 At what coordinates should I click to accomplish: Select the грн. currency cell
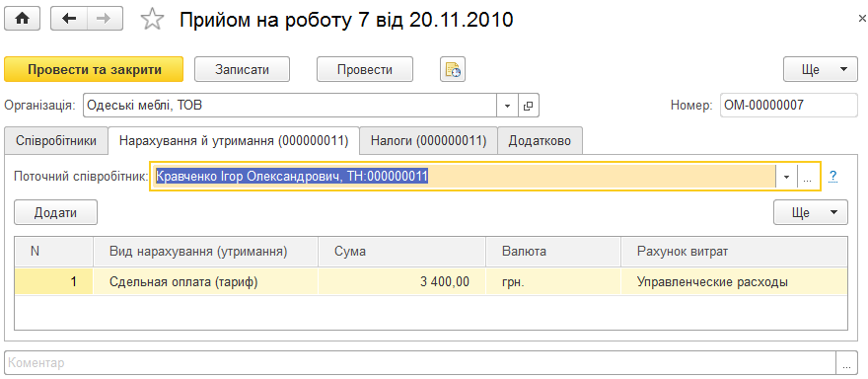pyautogui.click(x=553, y=282)
